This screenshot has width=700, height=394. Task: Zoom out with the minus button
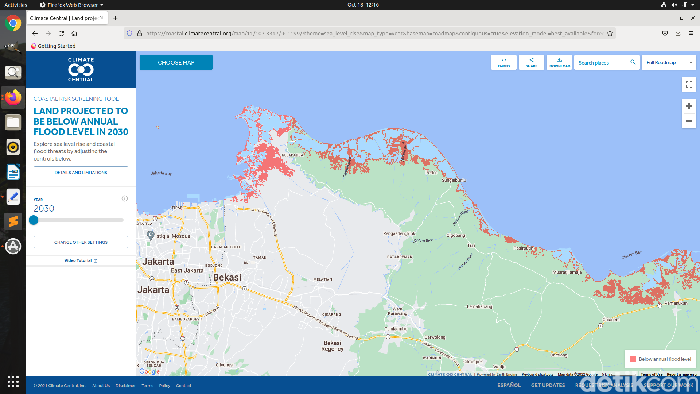pyautogui.click(x=688, y=121)
